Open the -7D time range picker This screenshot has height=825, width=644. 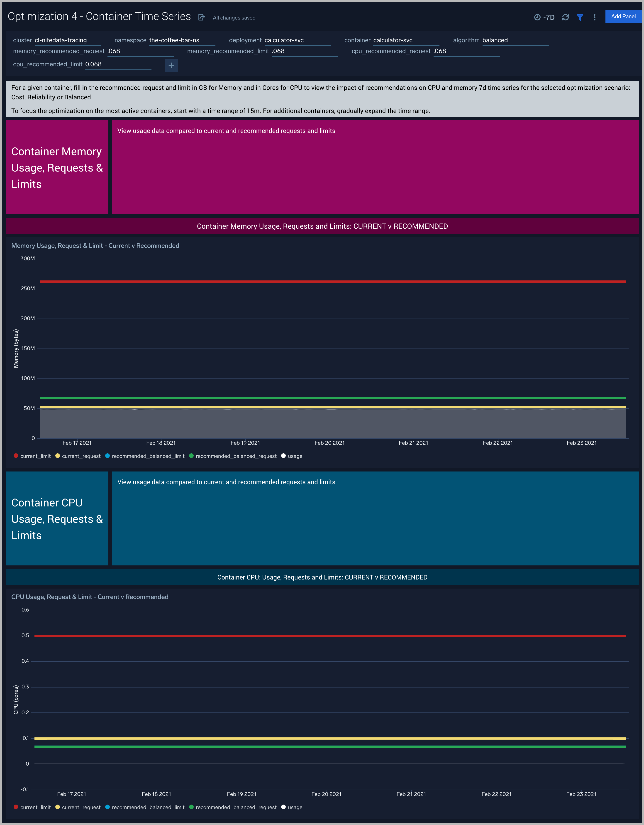(x=544, y=17)
